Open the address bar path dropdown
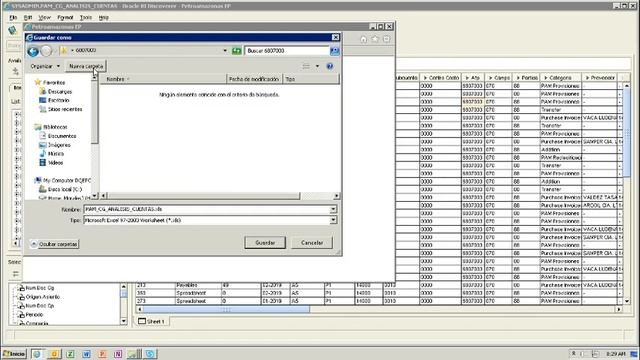 225,51
